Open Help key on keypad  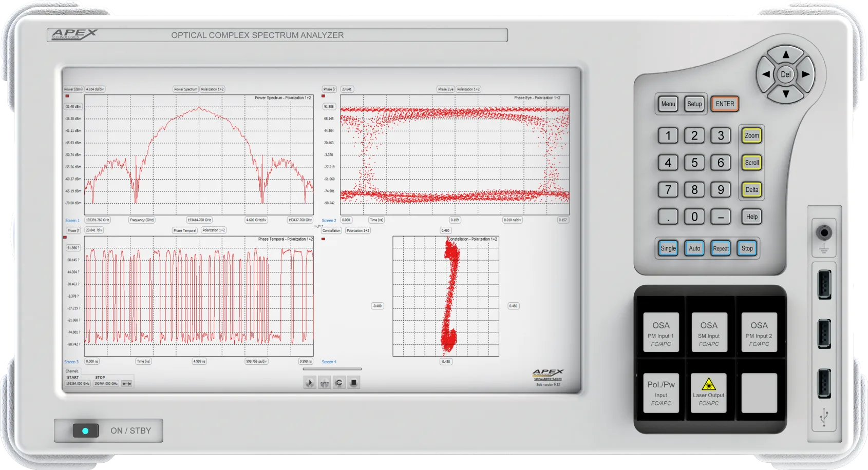[x=752, y=217]
